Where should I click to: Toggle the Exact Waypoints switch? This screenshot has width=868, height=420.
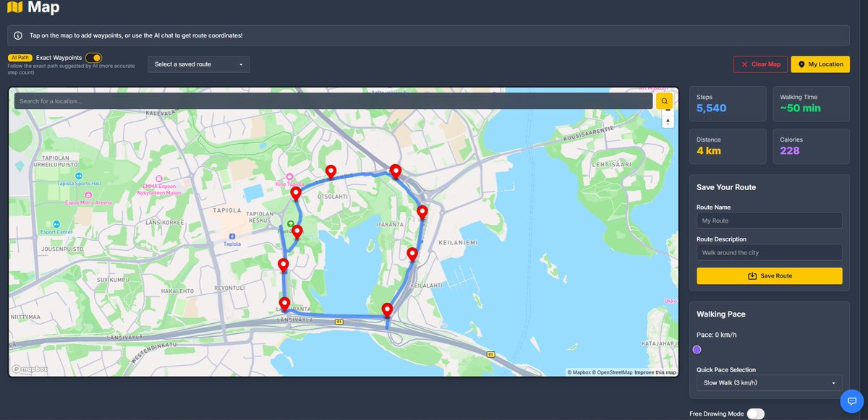(93, 58)
